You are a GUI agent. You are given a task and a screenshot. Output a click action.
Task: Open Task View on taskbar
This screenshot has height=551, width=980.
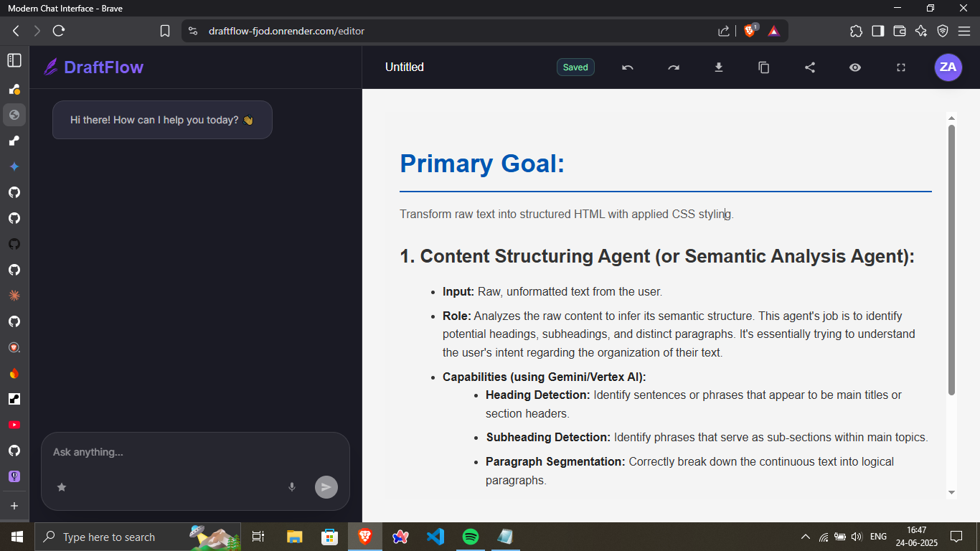pos(258,537)
